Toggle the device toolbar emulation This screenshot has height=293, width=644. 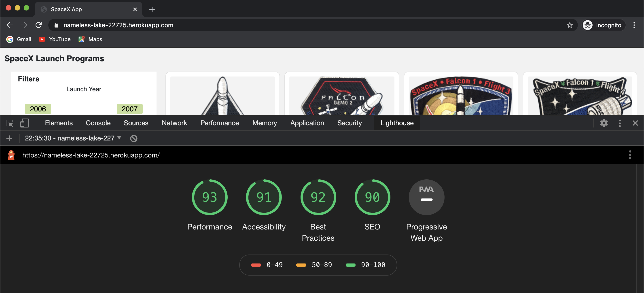tap(24, 123)
